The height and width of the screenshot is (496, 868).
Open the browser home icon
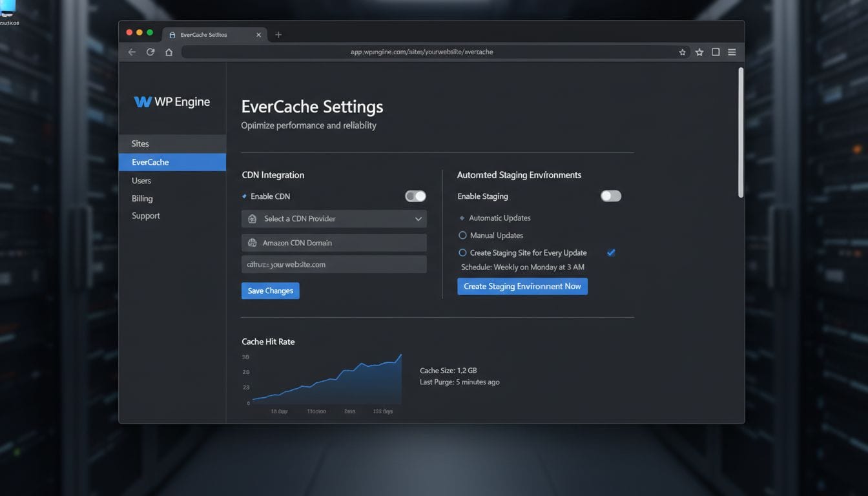169,52
